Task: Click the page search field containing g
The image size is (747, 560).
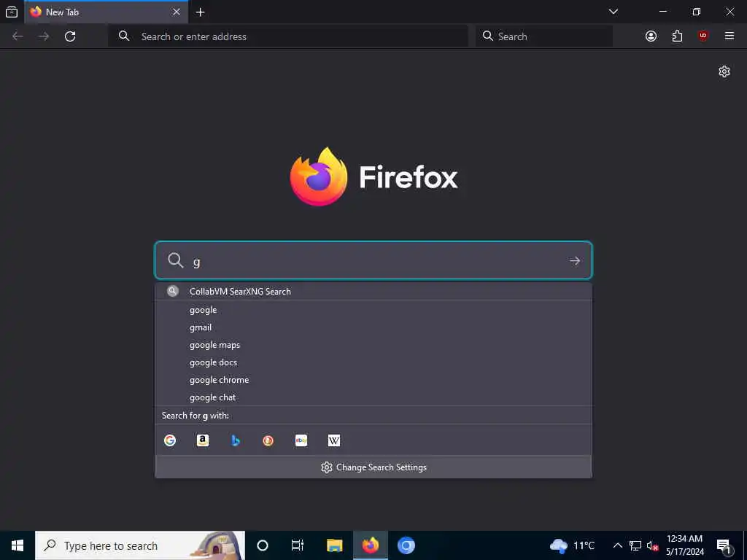Action: (373, 260)
